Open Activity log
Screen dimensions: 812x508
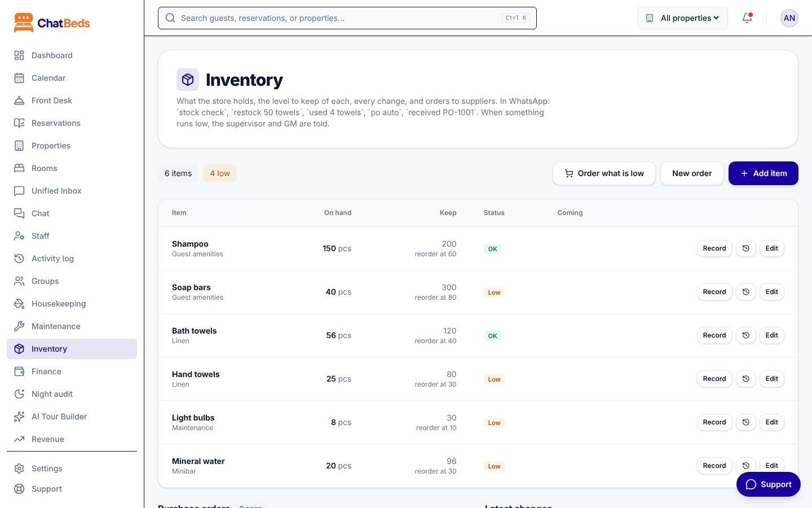[72, 259]
